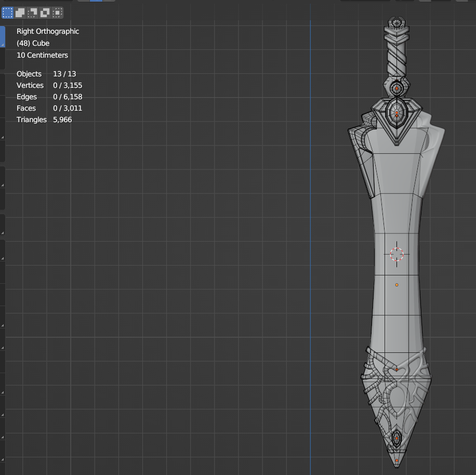Viewport: 476px width, 475px height.
Task: Click the '5,966' triangles value
Action: 62,120
